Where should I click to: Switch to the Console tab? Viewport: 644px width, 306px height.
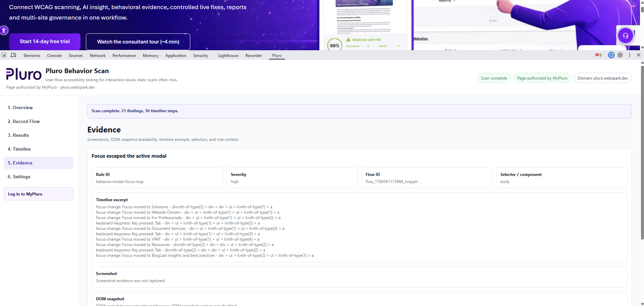pyautogui.click(x=54, y=56)
